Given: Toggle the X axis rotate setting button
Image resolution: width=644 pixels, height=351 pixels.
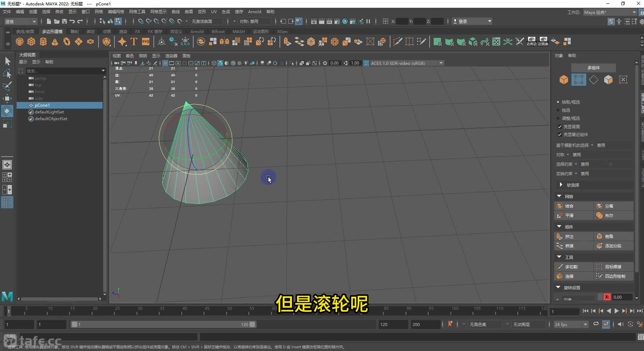Looking at the screenshot, I should coord(607,297).
